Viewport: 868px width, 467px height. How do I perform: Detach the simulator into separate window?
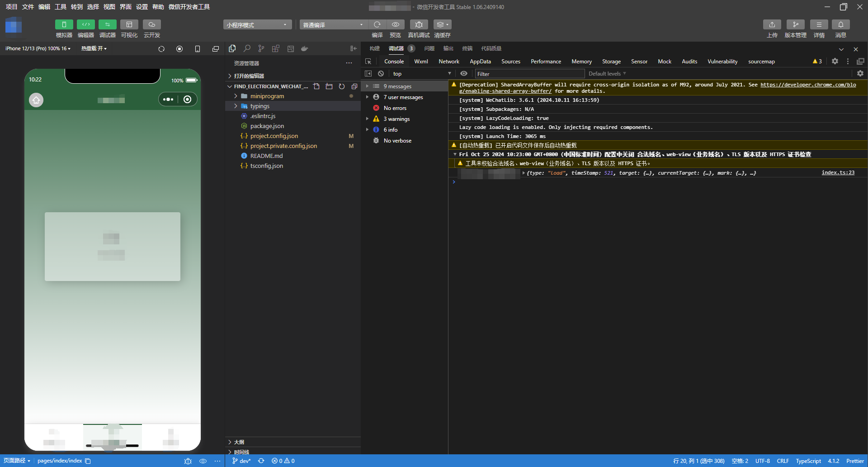pos(216,49)
